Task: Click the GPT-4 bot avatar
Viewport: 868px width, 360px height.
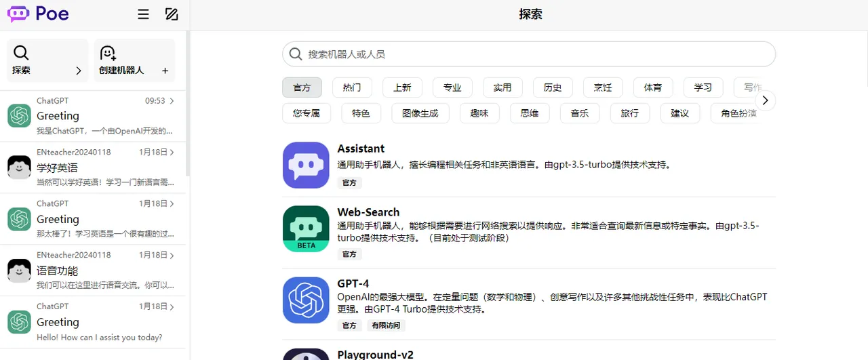Action: point(306,300)
